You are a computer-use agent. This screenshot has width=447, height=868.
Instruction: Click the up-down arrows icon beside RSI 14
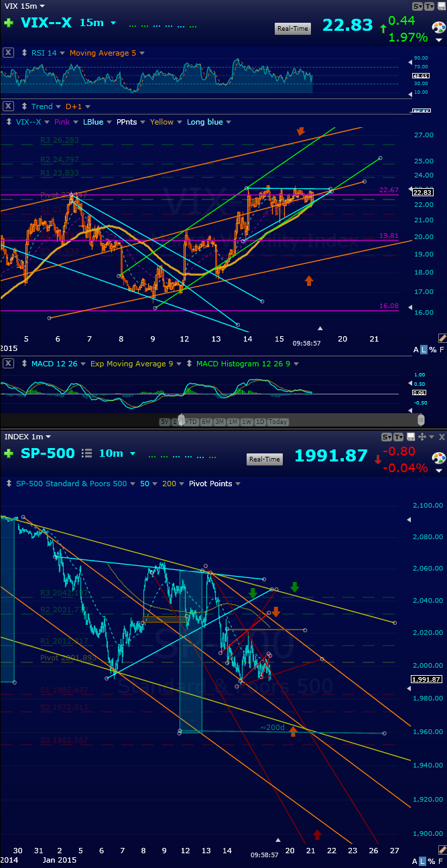tap(25, 53)
